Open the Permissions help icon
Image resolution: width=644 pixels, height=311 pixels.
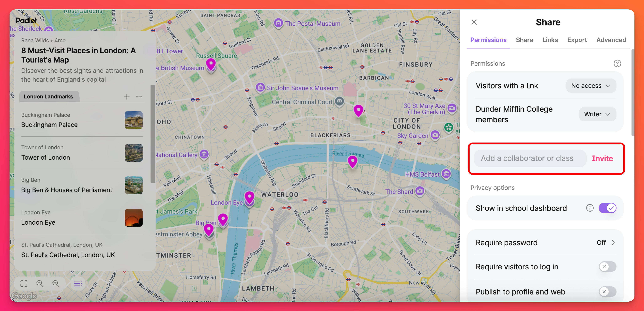[x=617, y=63]
